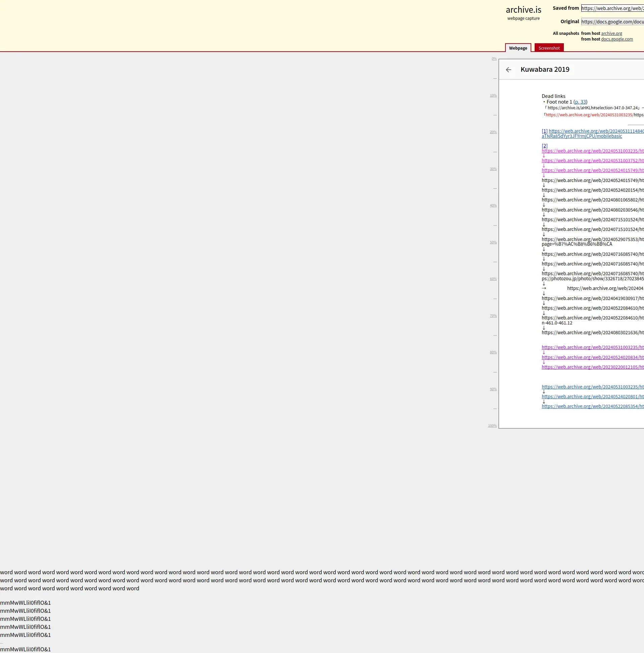Switch to the Screenshot tab
644x653 pixels.
(549, 48)
